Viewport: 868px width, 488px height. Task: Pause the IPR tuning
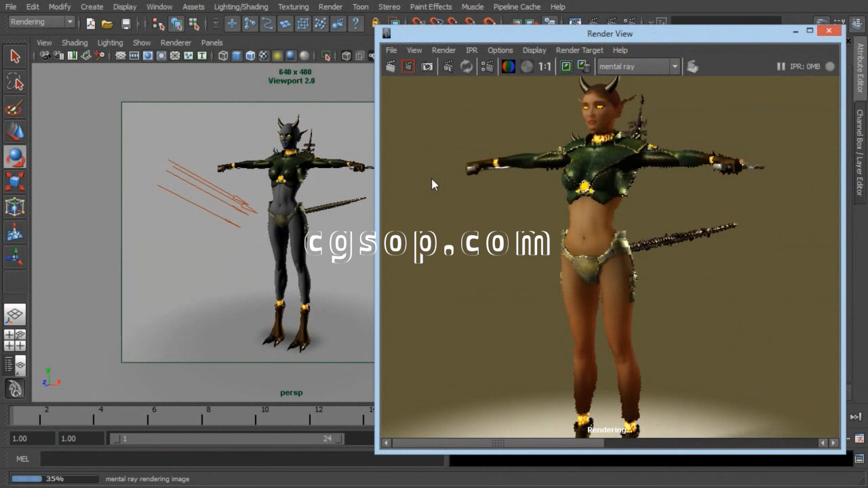pos(781,66)
